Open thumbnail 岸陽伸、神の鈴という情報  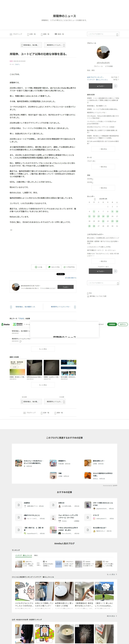click(18, 368)
